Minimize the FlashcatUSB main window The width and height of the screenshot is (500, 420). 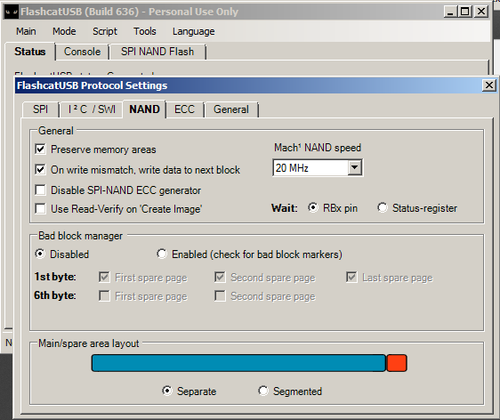[450, 12]
